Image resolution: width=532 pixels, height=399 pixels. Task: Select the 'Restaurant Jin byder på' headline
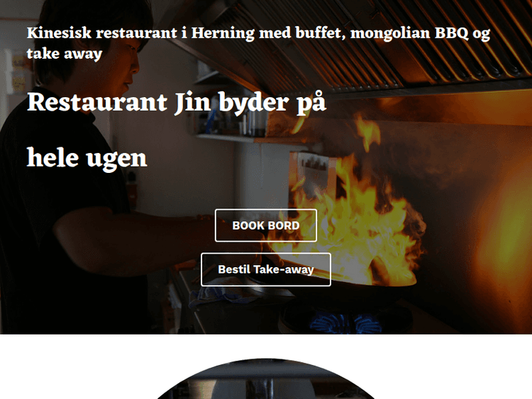tap(177, 103)
